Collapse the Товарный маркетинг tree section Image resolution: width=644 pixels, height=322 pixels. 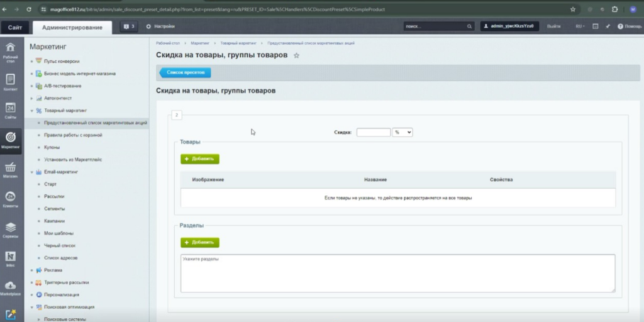pos(31,111)
